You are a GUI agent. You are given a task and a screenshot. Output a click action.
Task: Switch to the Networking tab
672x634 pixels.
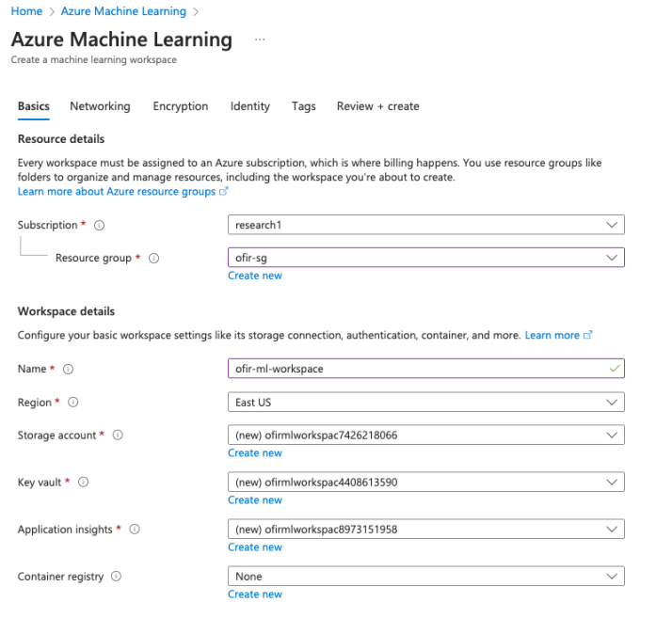pos(100,106)
